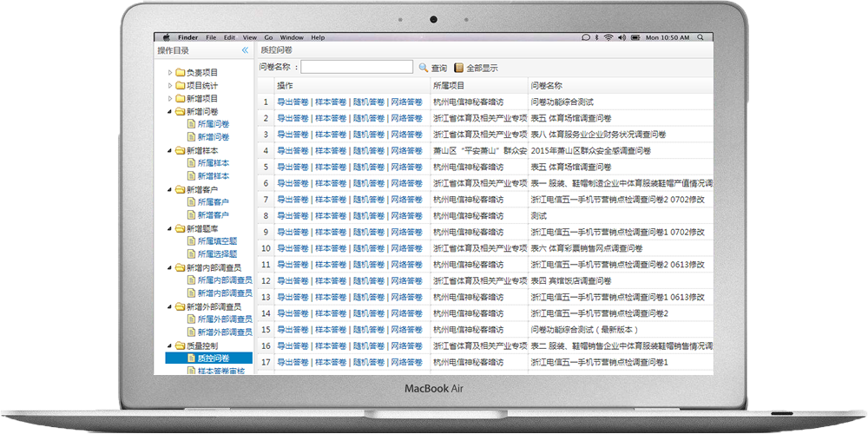Click the 所属项目 column header
This screenshot has height=434, width=868.
pos(450,86)
